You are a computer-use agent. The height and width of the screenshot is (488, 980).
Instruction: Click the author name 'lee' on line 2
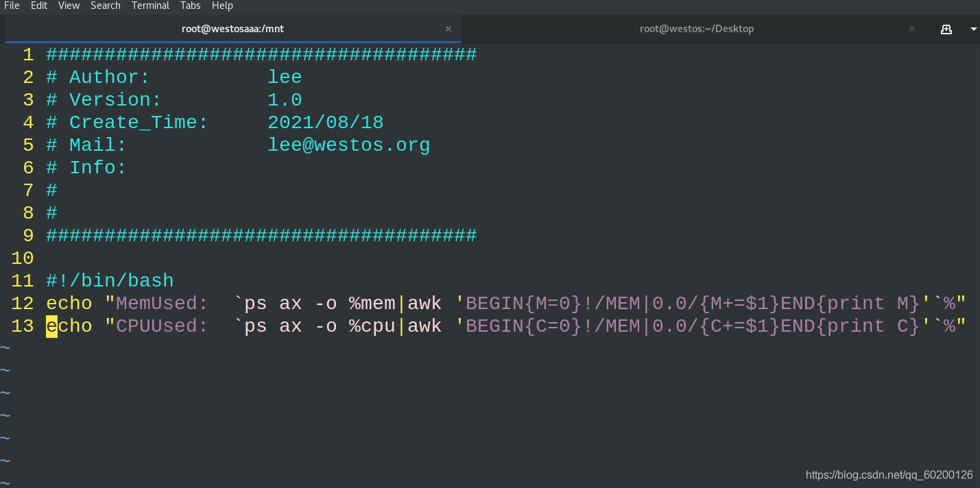click(285, 77)
